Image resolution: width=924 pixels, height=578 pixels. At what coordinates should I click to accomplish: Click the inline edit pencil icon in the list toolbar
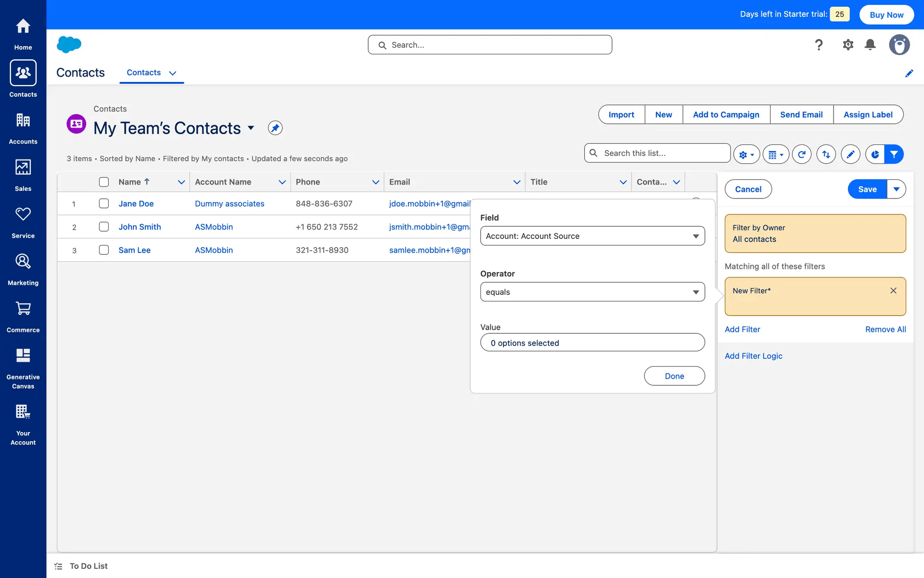(850, 155)
